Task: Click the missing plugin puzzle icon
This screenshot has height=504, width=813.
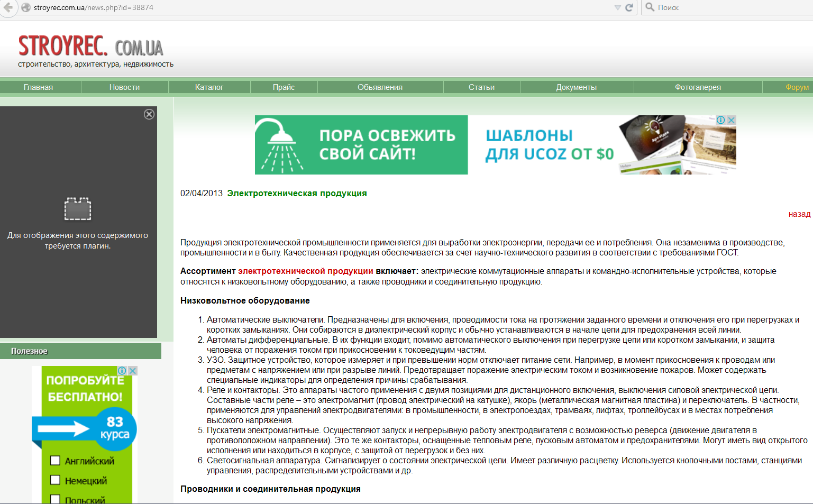Action: pos(78,208)
